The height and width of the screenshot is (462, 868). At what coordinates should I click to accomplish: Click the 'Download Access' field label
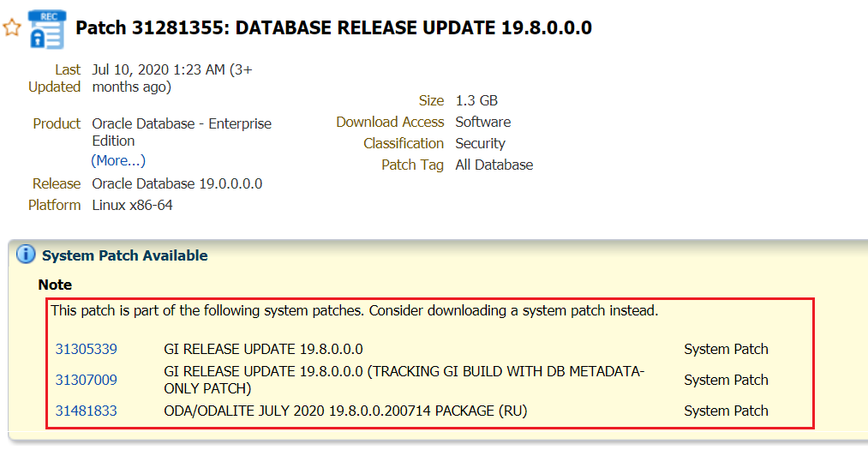[390, 122]
